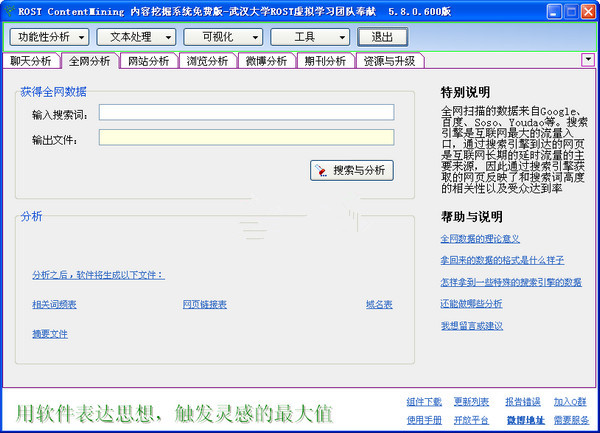
Task: Open the 资源与升级 tab
Action: coord(390,61)
